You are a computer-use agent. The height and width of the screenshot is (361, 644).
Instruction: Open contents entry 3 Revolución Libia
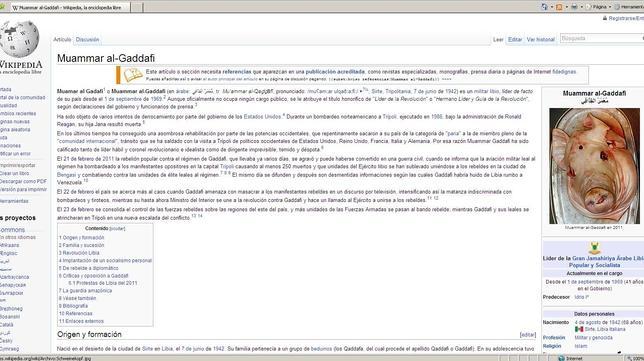point(79,253)
